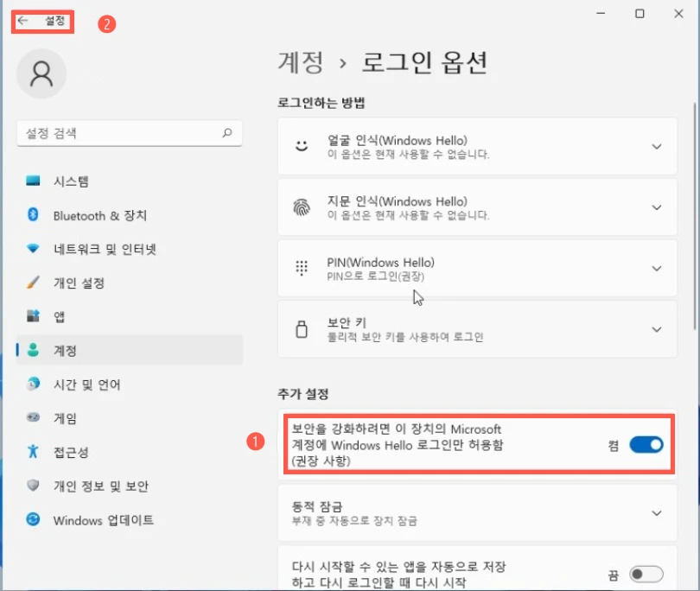Click the 설정 검색 search field
The image size is (700, 591).
coord(130,132)
